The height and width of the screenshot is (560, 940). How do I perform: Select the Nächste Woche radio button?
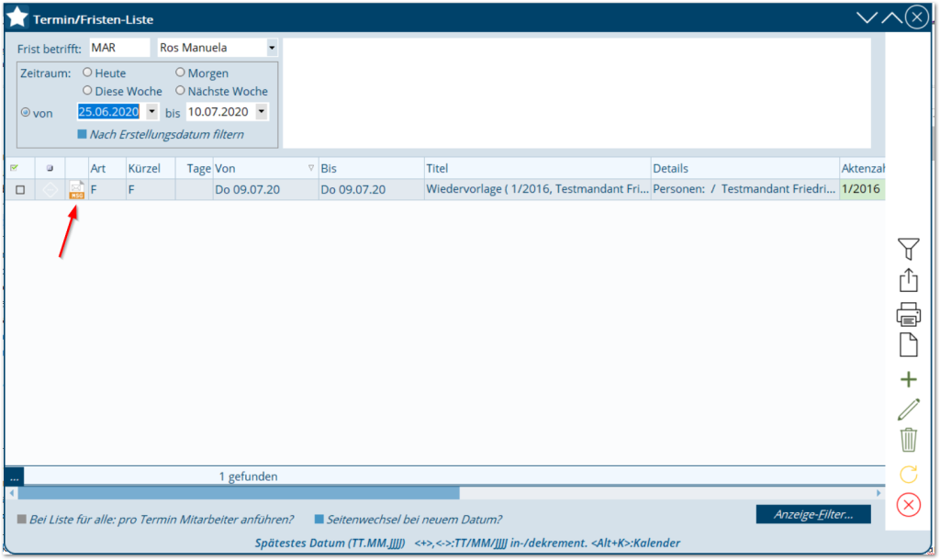pos(180,91)
